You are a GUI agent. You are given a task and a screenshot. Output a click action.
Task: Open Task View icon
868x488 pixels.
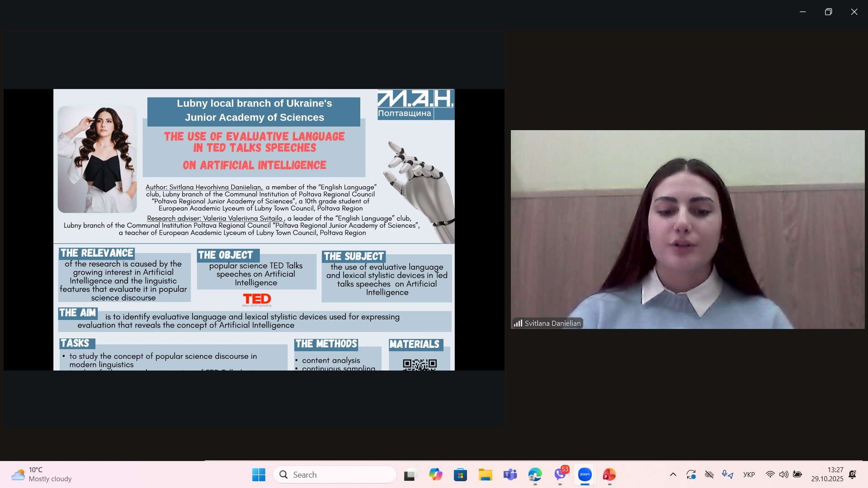(410, 474)
